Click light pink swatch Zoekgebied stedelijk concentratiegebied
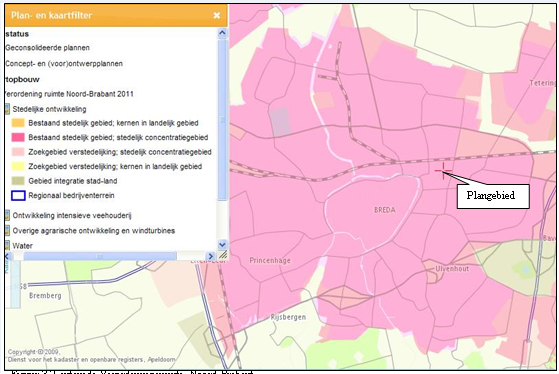This screenshot has height=374, width=559. point(18,152)
